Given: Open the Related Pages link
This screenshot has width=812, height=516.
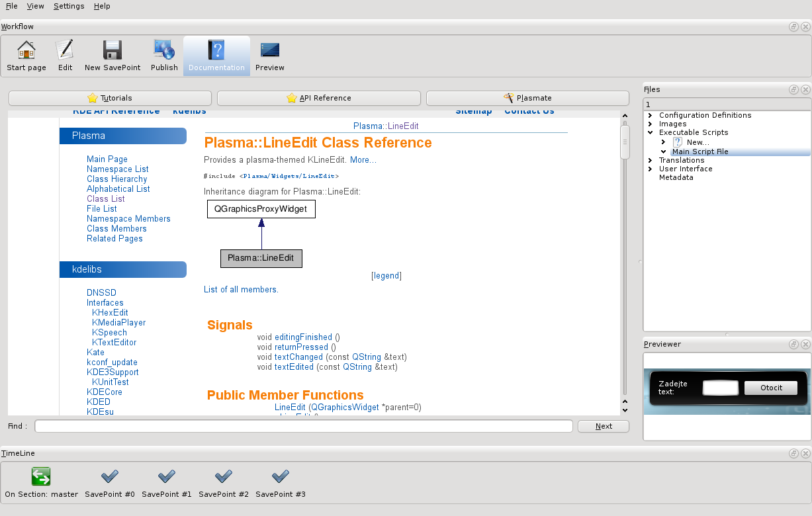Looking at the screenshot, I should (x=114, y=238).
